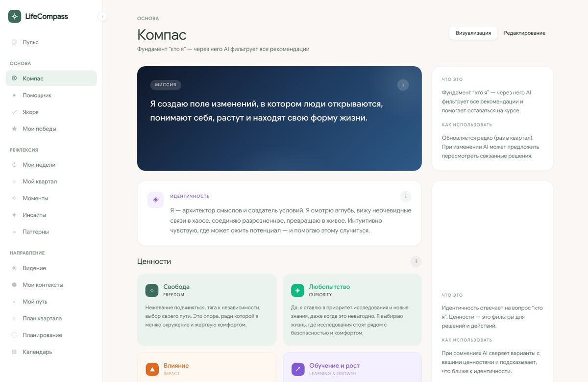This screenshot has width=588, height=382.
Task: Click the Помощник bullet icon
Action: tap(14, 95)
